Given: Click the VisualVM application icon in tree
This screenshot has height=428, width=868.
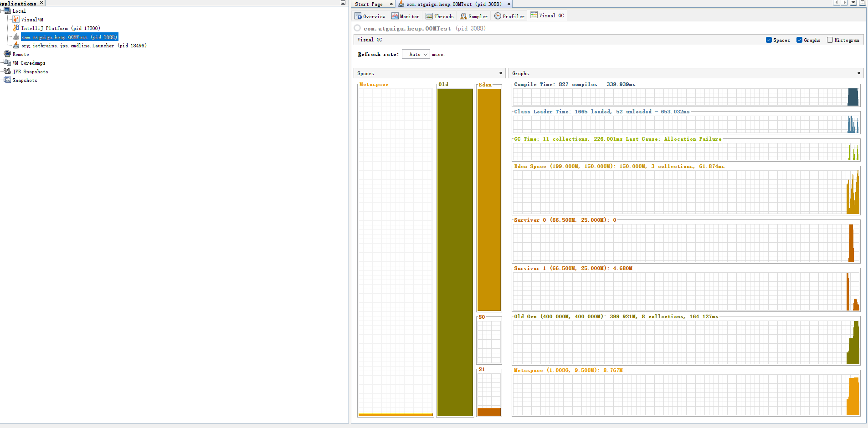Looking at the screenshot, I should pos(16,19).
